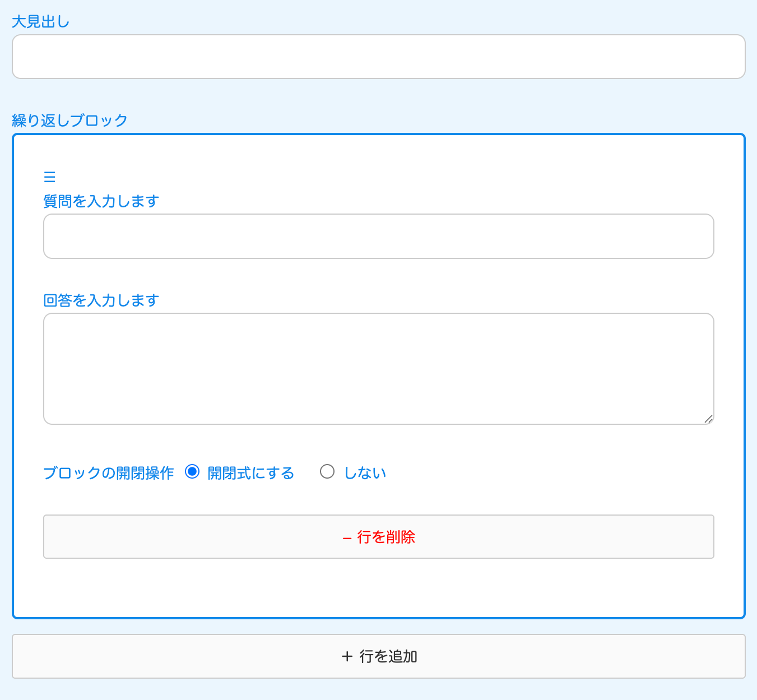Select the 開閉式にする radio button
Image resolution: width=757 pixels, height=700 pixels.
pyautogui.click(x=192, y=472)
